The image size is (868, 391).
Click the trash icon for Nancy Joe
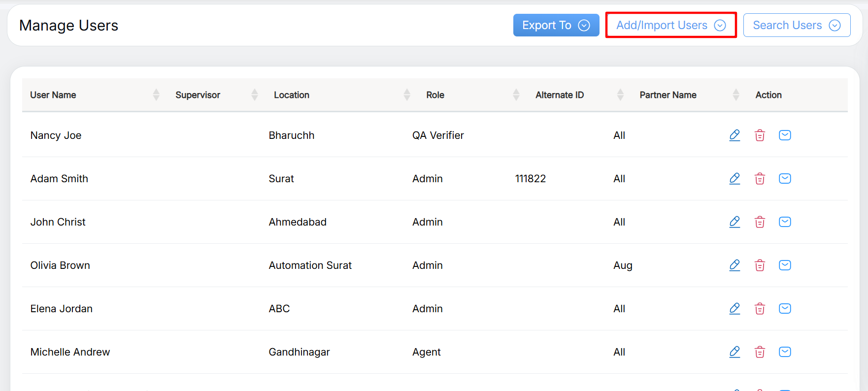[760, 135]
